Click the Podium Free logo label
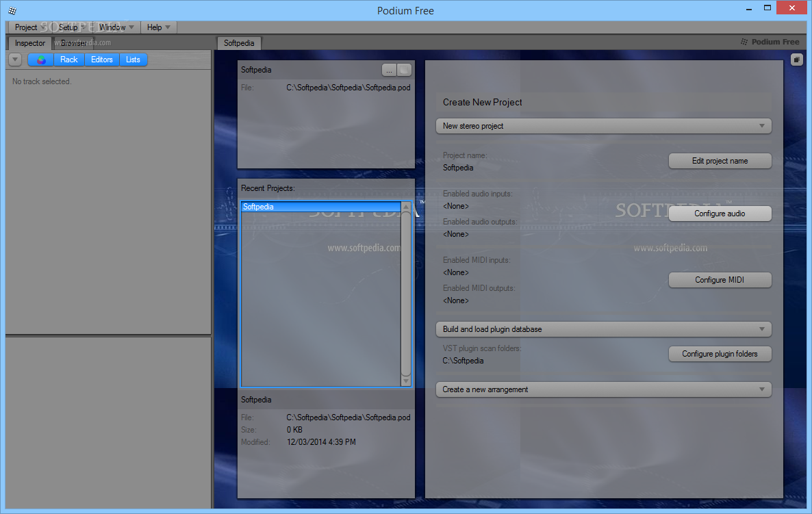Image resolution: width=812 pixels, height=514 pixels. [x=770, y=42]
